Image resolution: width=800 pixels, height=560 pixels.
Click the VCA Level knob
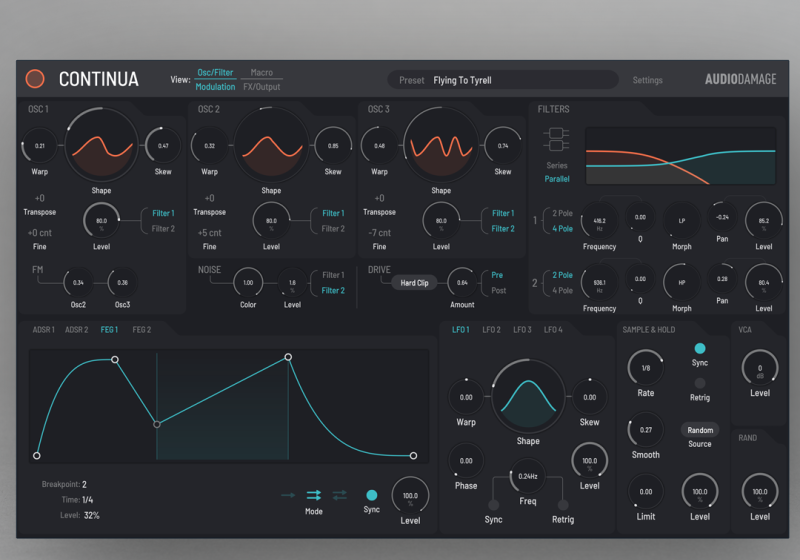(x=760, y=368)
